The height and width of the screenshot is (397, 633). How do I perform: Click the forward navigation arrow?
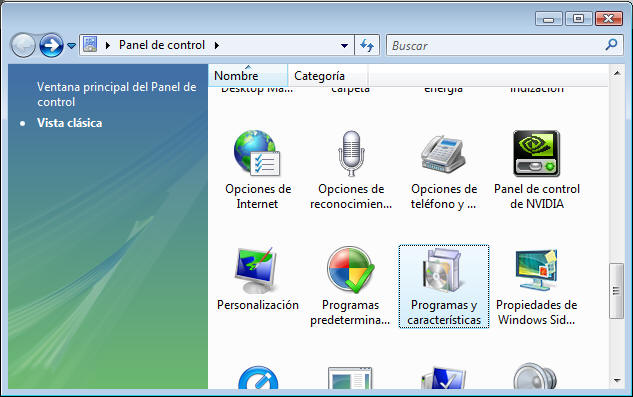coord(51,45)
